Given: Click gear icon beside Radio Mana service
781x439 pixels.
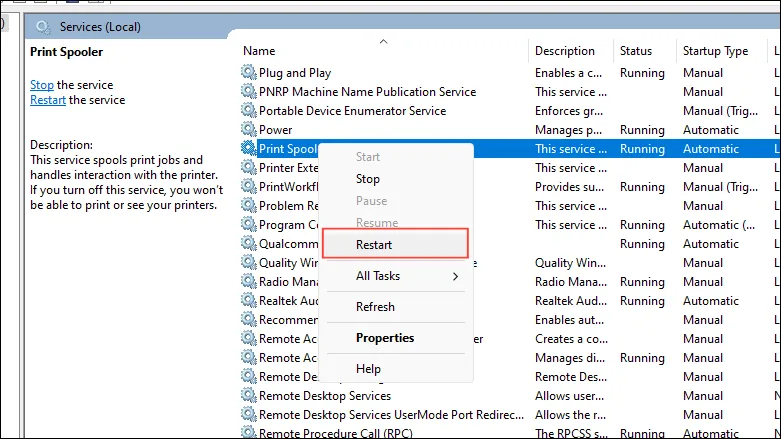Looking at the screenshot, I should [x=249, y=281].
